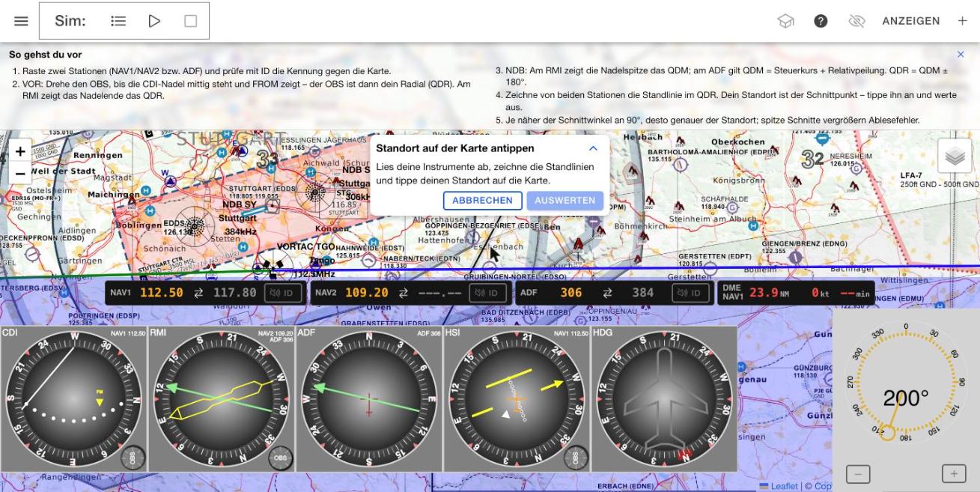Zoom in on the map
This screenshot has height=492, width=980.
pyautogui.click(x=20, y=151)
